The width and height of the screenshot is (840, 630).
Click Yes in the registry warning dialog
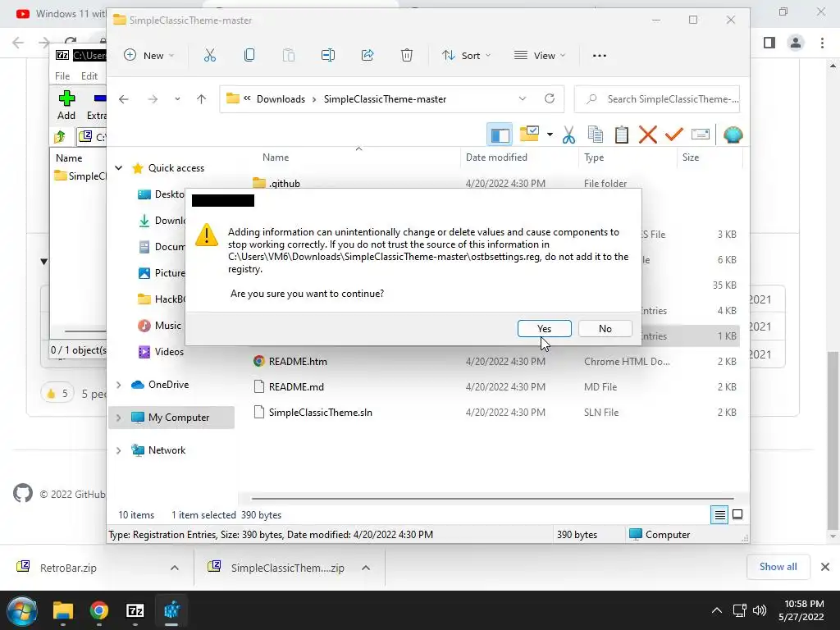(545, 328)
